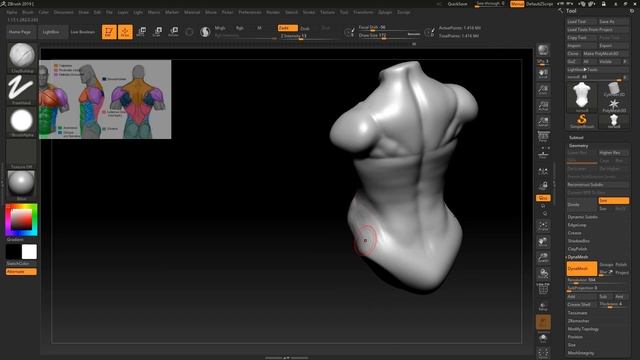Expand the Modify Topology section

pos(583,329)
